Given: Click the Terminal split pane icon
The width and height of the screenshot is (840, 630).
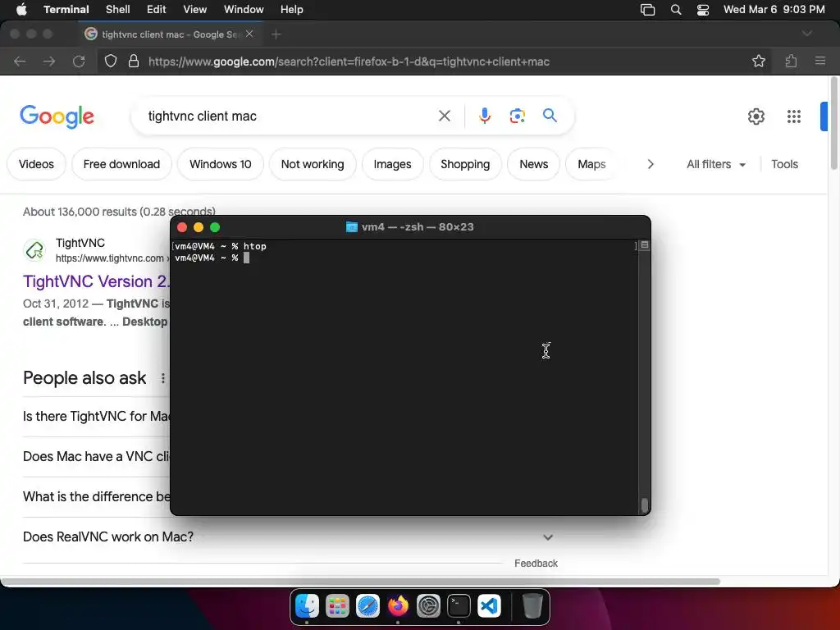Looking at the screenshot, I should [x=645, y=245].
